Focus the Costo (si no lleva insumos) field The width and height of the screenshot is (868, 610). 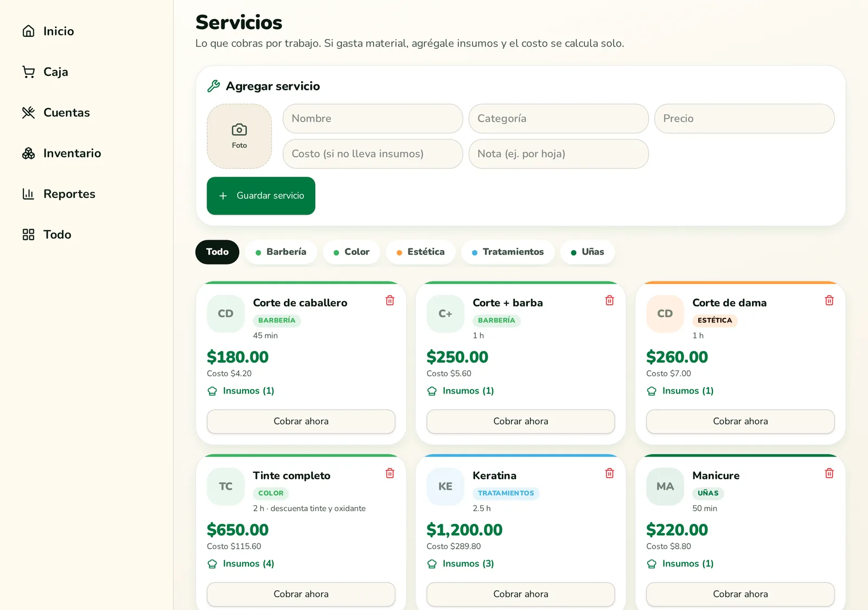coord(373,153)
